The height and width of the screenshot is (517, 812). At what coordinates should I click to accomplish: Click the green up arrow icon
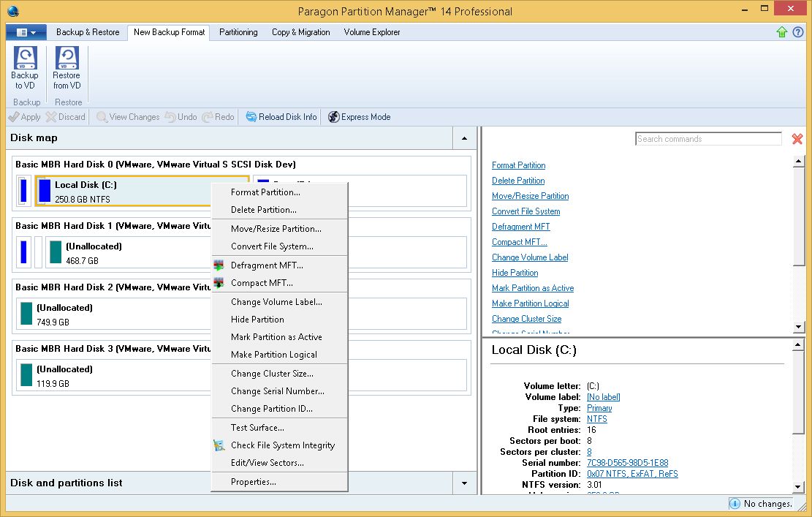tap(782, 32)
